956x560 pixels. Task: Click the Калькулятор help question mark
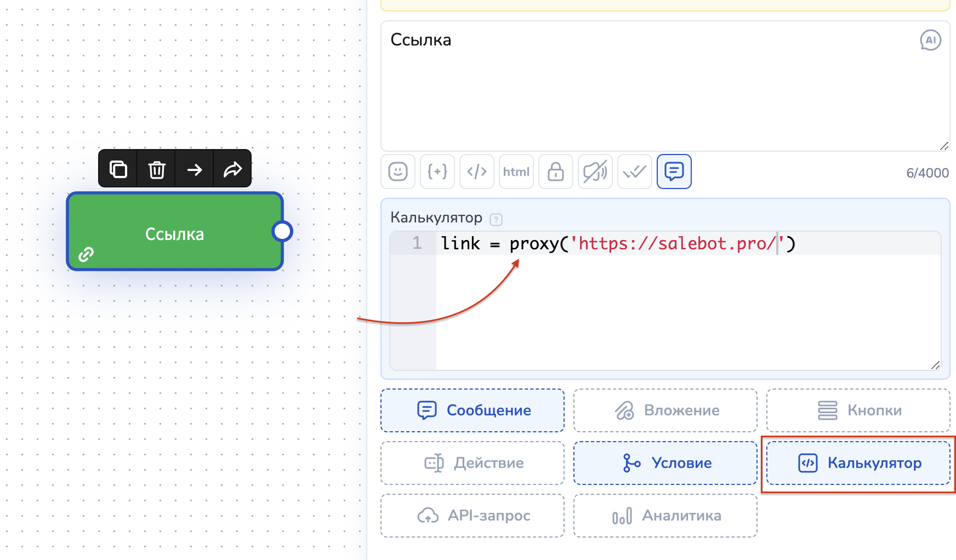[496, 219]
